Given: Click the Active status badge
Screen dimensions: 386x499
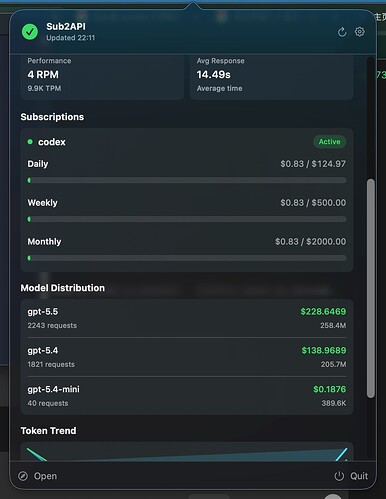Looking at the screenshot, I should (329, 142).
